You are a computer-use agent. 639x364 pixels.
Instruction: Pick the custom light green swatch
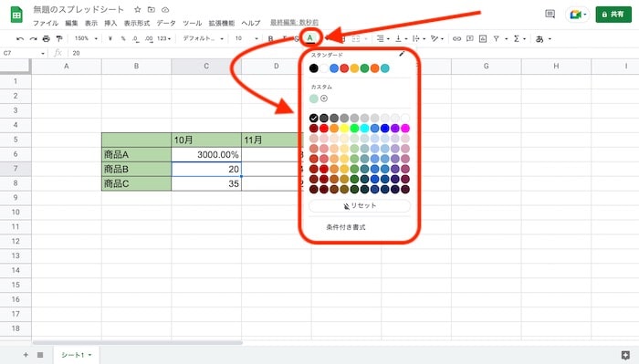click(x=314, y=99)
